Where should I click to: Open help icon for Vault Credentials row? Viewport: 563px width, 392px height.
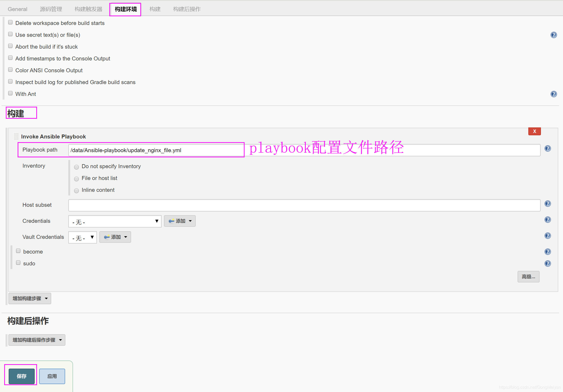(x=547, y=236)
